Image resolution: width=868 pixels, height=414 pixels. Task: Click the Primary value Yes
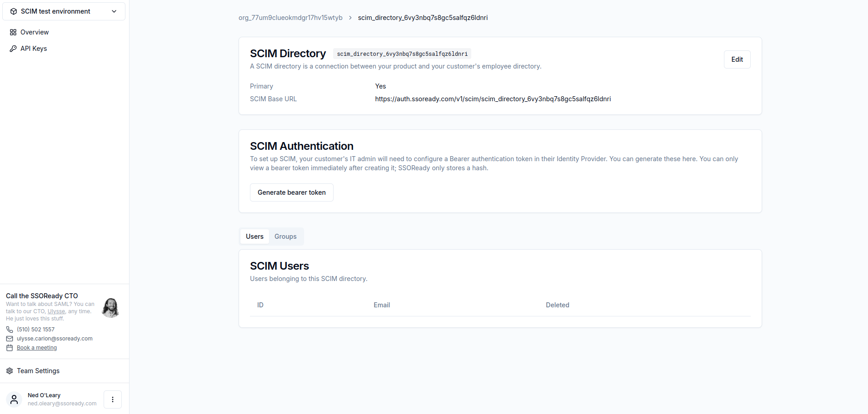pyautogui.click(x=380, y=86)
